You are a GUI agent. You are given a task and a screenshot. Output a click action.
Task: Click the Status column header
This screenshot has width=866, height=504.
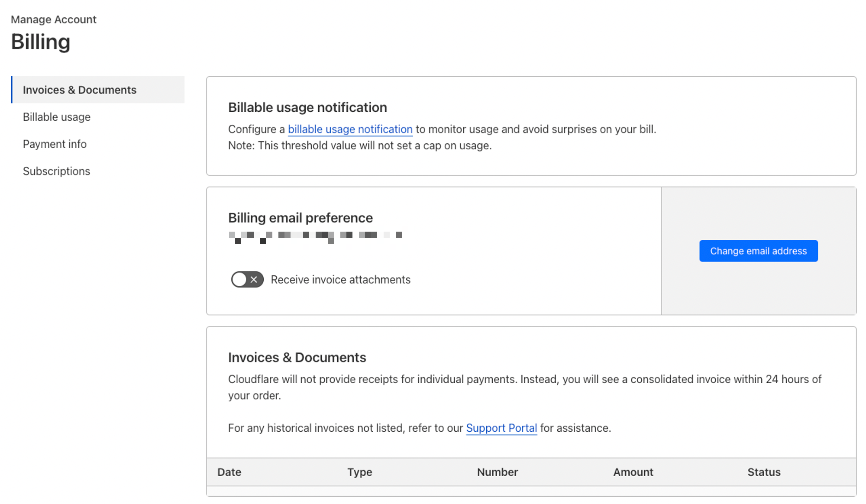pos(764,472)
